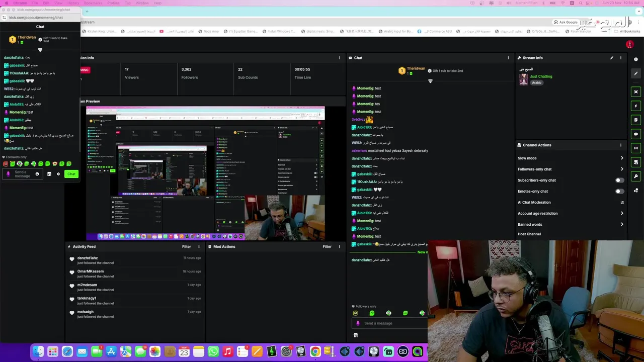Expand Account age restriction options

point(622,214)
